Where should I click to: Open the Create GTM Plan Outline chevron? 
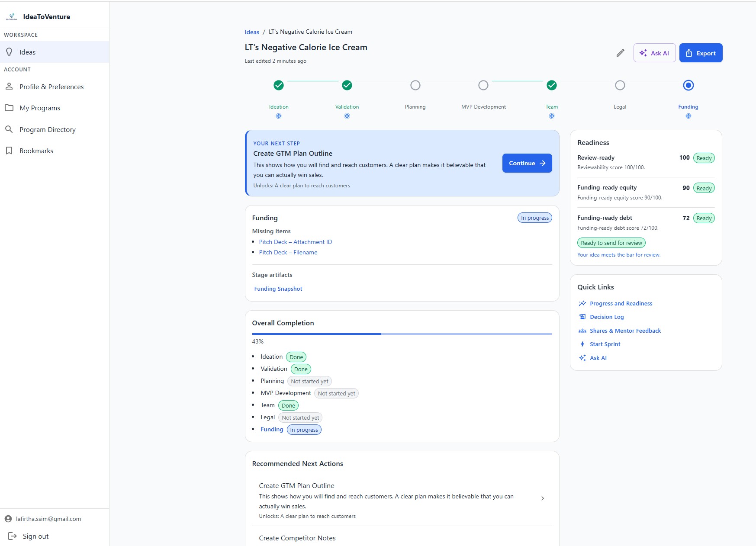point(543,498)
